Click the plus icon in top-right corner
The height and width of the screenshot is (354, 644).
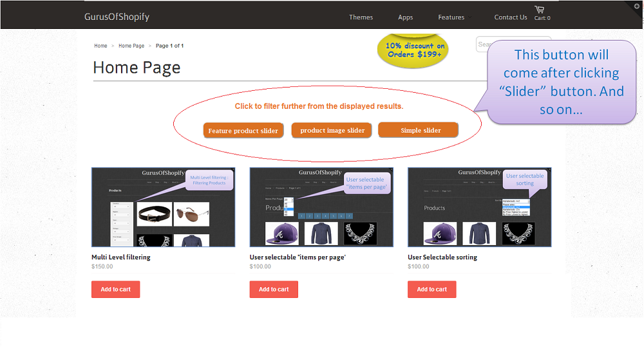point(637,6)
